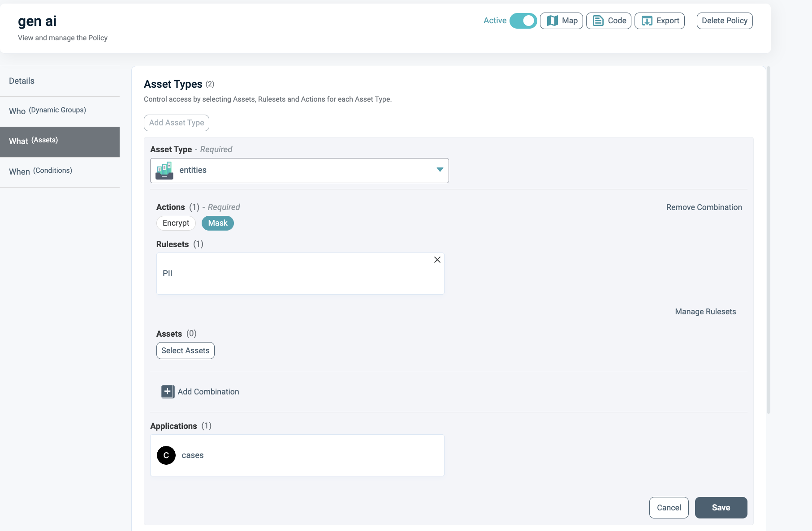Switch to Who (Dynamic Groups) tab
Image resolution: width=812 pixels, height=531 pixels.
(60, 111)
